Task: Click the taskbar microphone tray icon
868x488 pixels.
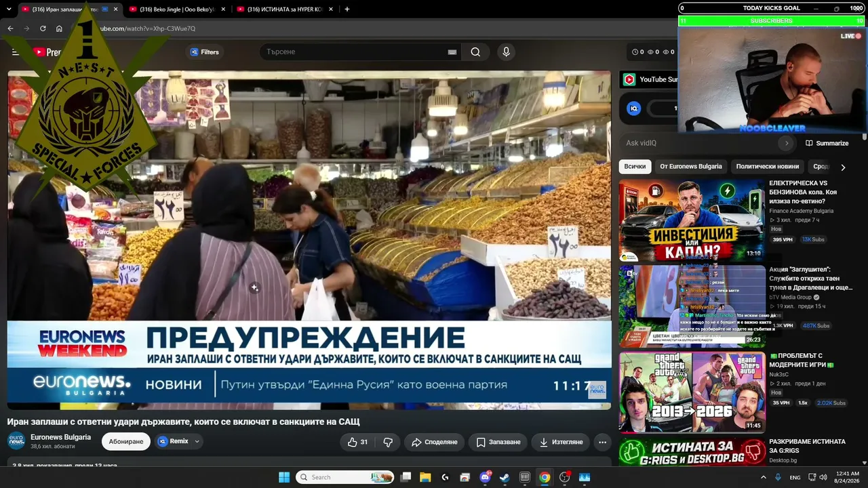Action: click(x=778, y=477)
